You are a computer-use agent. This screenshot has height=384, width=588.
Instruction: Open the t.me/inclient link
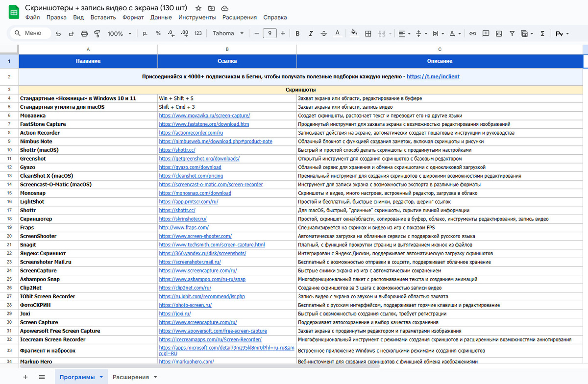[x=433, y=76]
